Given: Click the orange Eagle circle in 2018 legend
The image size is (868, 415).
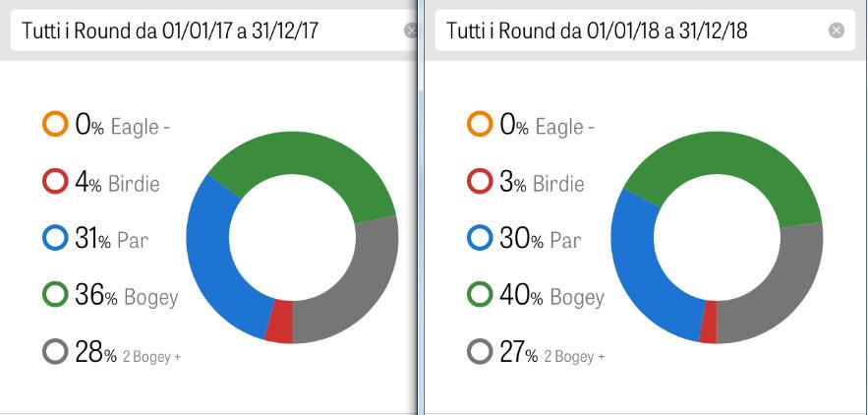Looking at the screenshot, I should 480,125.
